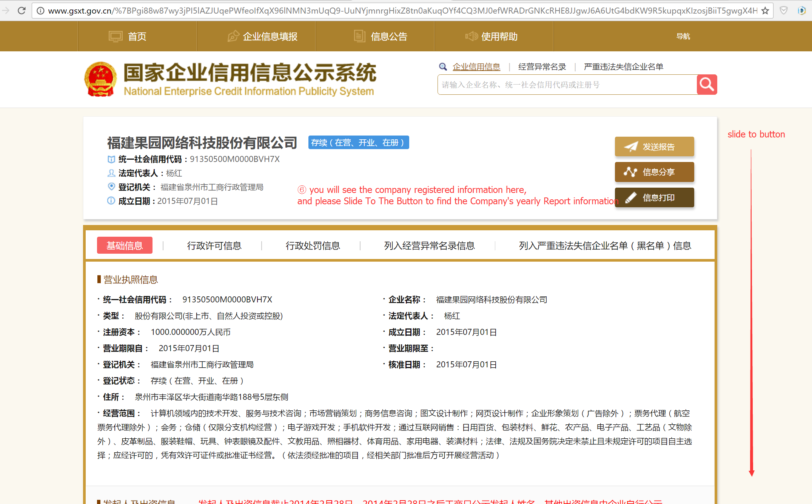Screen dimensions: 812x504
Task: Click the info icon beside 成立日期
Action: click(111, 201)
